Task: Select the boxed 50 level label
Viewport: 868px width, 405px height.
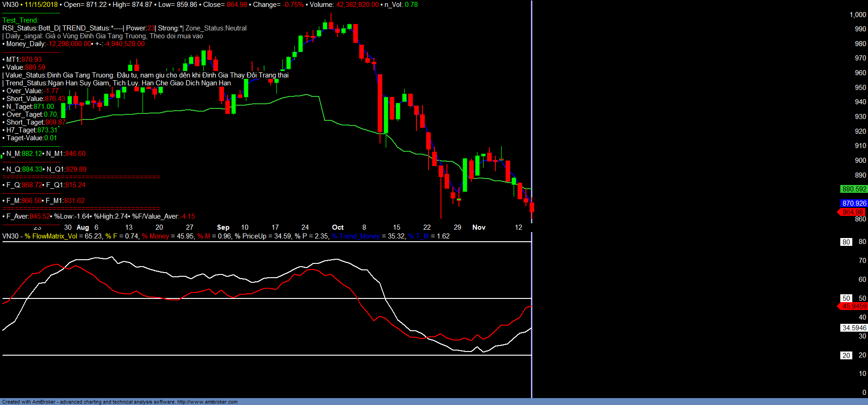Action: pos(846,298)
